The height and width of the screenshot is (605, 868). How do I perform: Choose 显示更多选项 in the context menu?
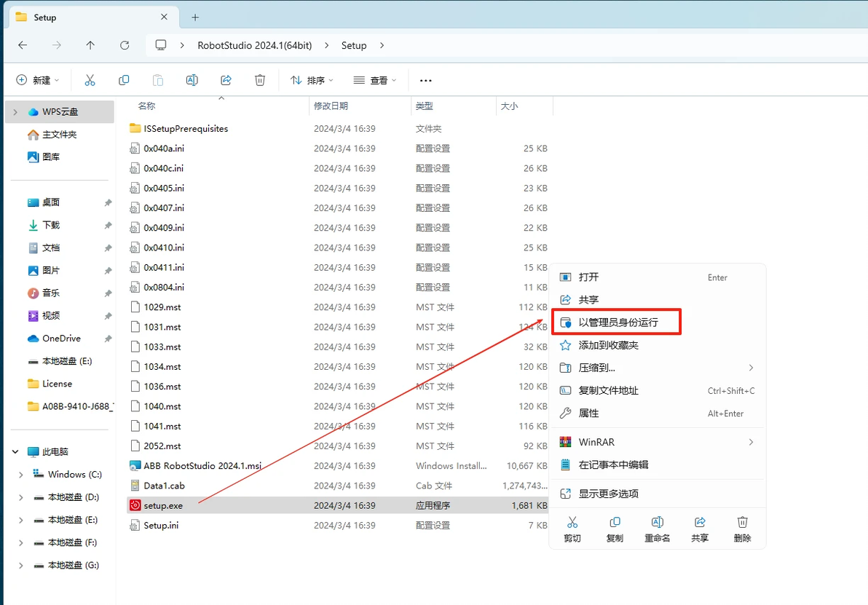click(658, 493)
